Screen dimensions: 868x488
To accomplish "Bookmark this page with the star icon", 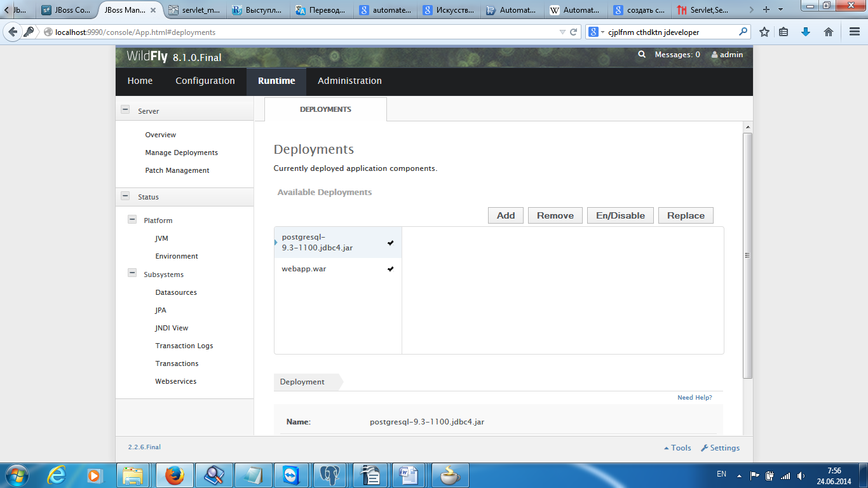I will click(764, 32).
